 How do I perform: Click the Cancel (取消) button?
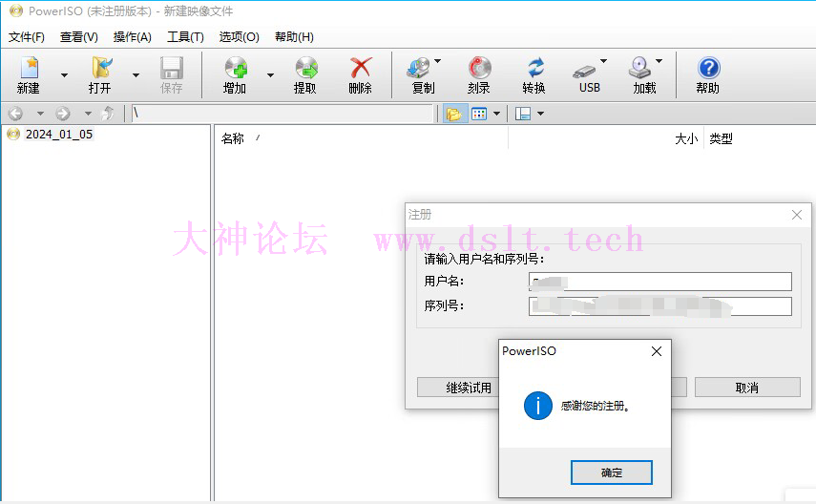(746, 388)
